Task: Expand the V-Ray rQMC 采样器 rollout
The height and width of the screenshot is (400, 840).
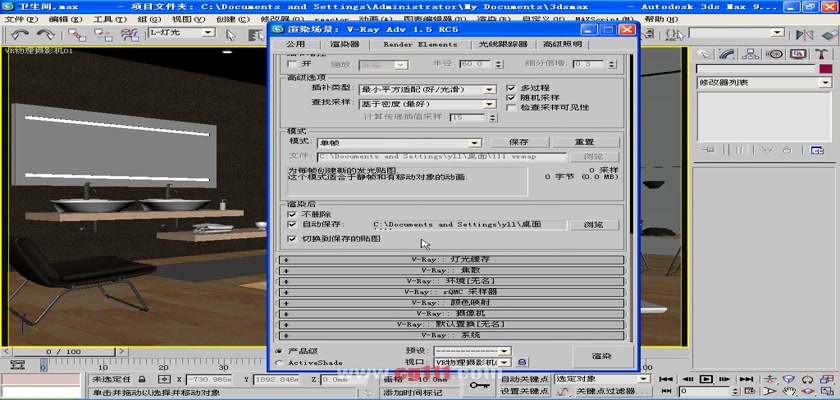Action: point(451,292)
